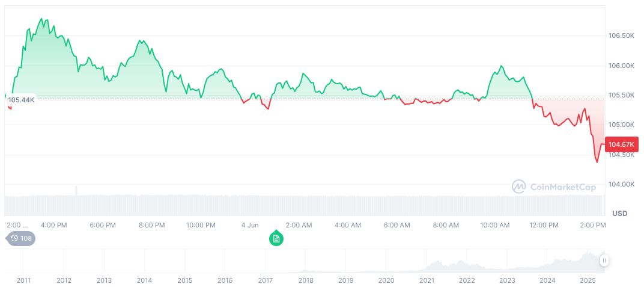Click the volume spike bar near 5:00 PM
This screenshot has height=287, width=644.
tap(76, 191)
